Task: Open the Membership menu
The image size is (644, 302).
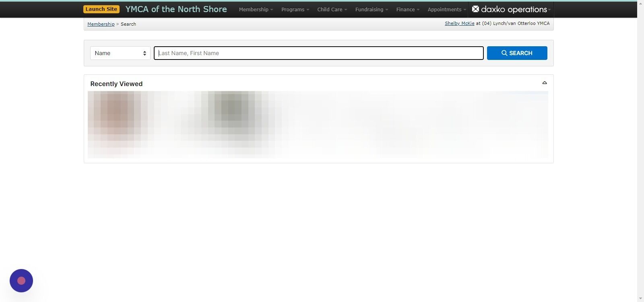Action: pyautogui.click(x=256, y=10)
